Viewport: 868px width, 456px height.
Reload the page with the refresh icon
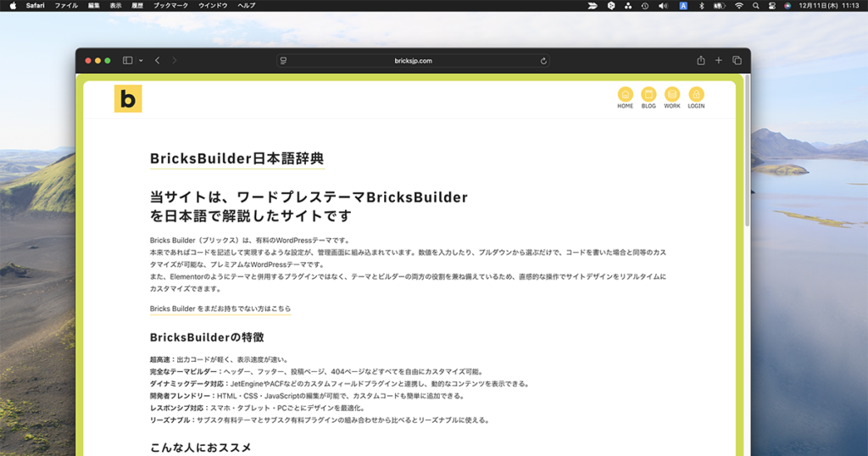pyautogui.click(x=543, y=61)
